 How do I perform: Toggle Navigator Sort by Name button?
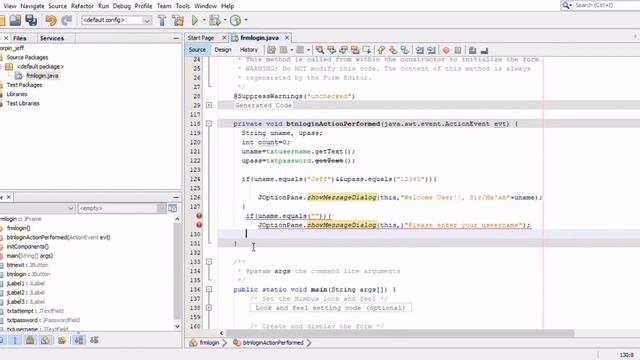point(78,340)
